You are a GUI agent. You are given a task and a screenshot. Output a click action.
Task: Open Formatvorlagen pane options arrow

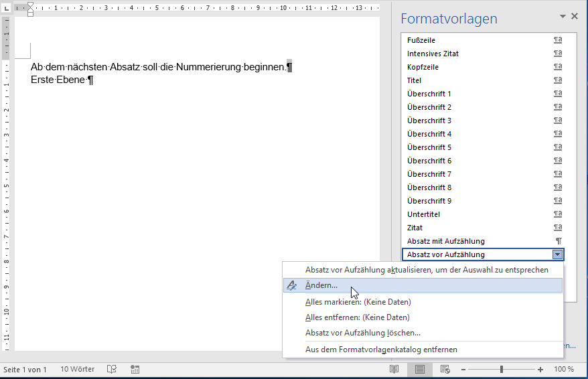562,17
